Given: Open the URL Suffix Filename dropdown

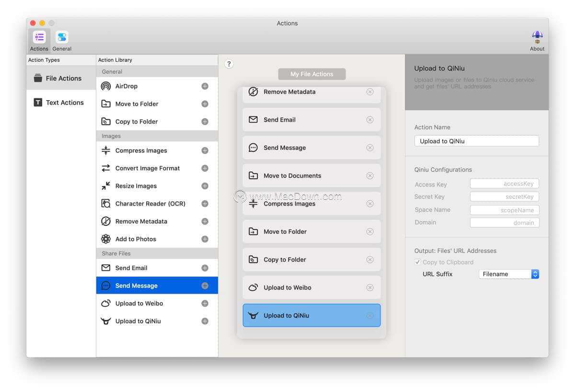Looking at the screenshot, I should click(509, 274).
